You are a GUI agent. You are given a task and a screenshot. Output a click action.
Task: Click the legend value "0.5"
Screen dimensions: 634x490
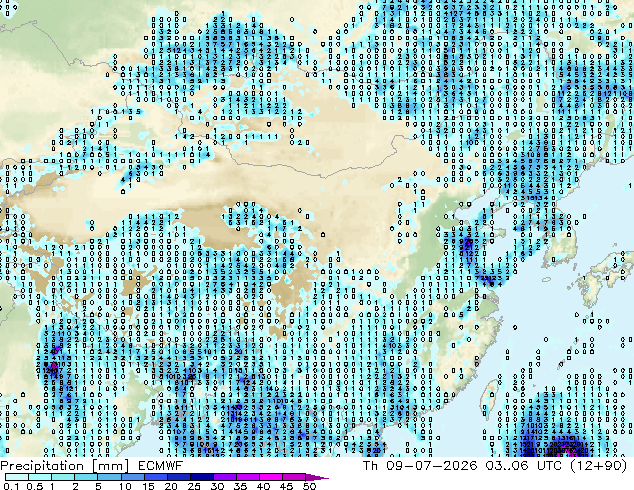click(x=35, y=486)
